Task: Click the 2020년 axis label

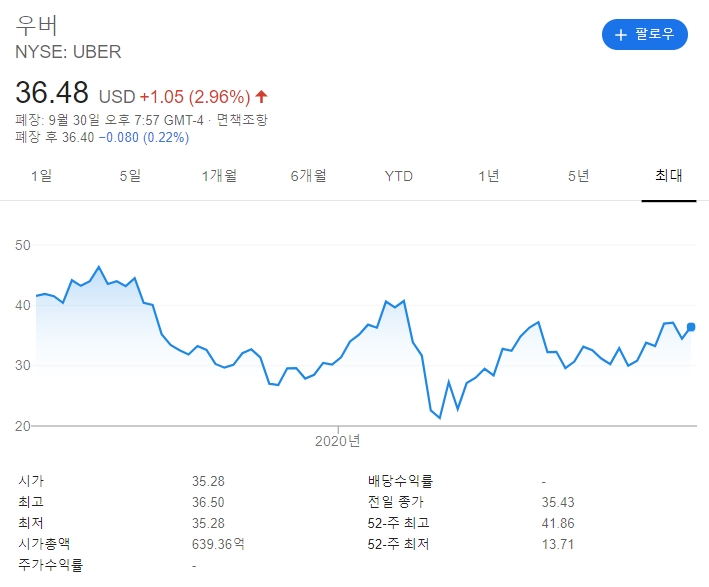Action: pos(338,441)
